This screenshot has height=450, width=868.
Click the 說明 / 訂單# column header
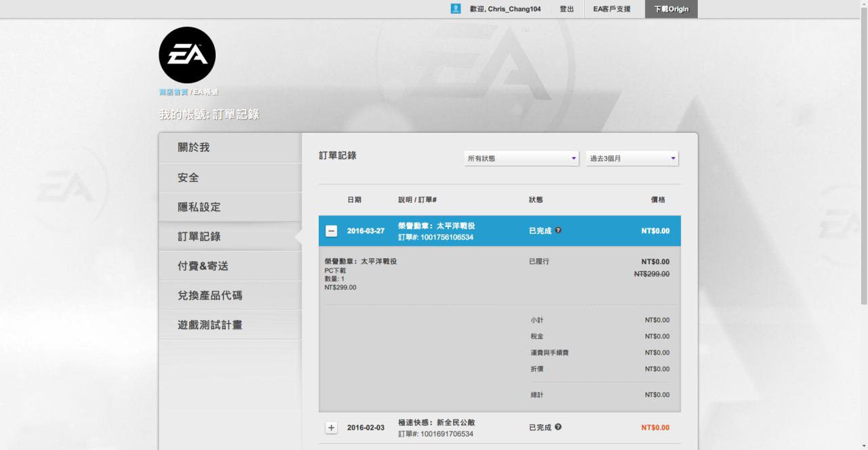[417, 200]
